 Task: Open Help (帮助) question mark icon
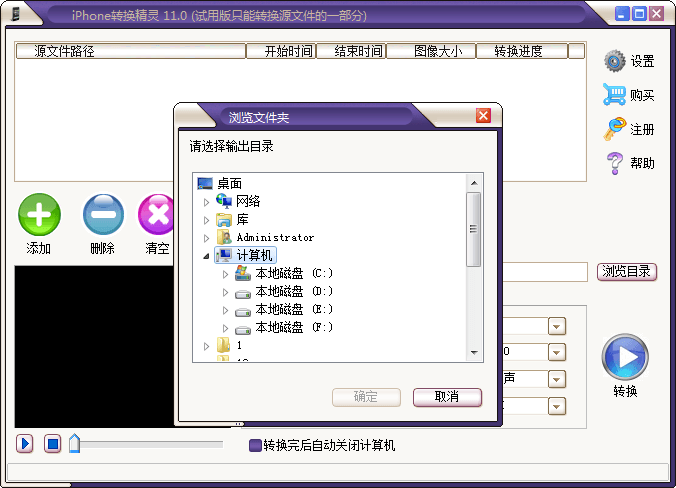[615, 163]
